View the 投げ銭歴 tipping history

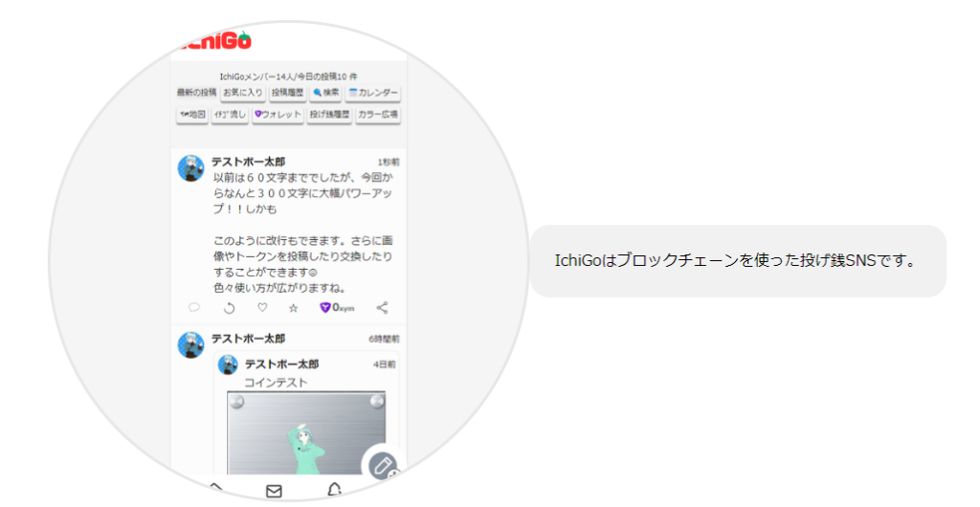coord(329,115)
